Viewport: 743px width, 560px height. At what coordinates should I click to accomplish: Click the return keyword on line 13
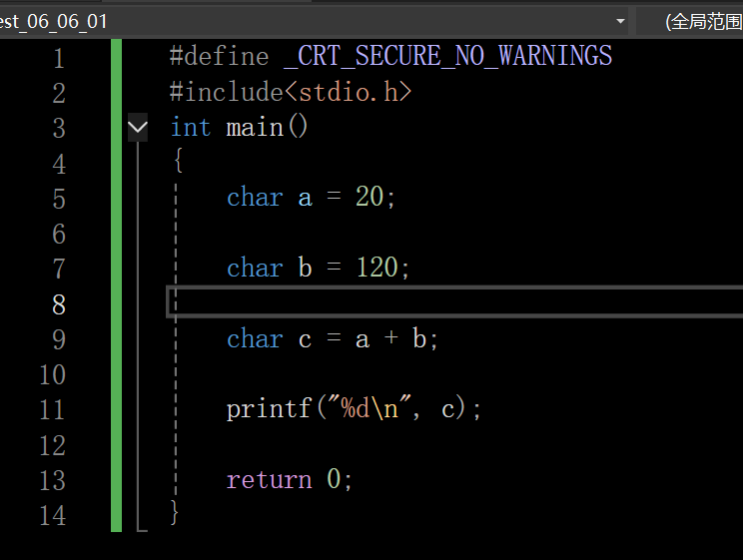269,479
